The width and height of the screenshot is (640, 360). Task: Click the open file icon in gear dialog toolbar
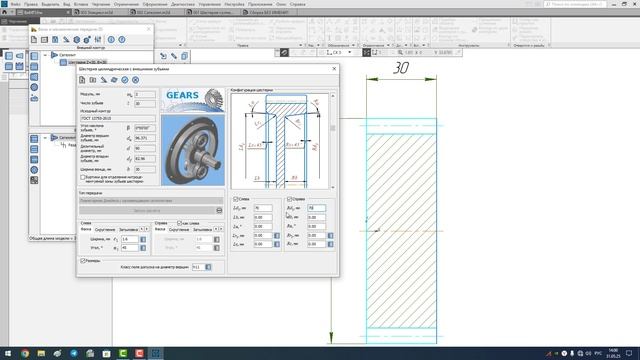[x=93, y=80]
